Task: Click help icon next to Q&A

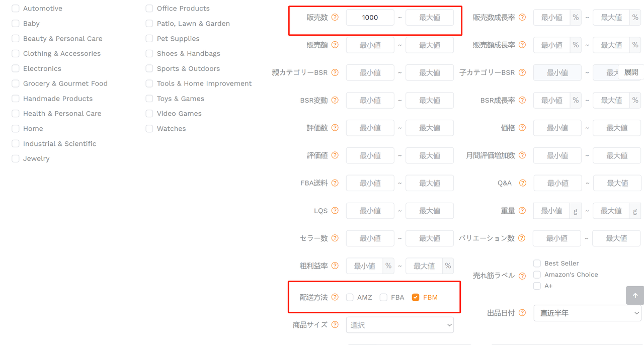Action: tap(522, 183)
